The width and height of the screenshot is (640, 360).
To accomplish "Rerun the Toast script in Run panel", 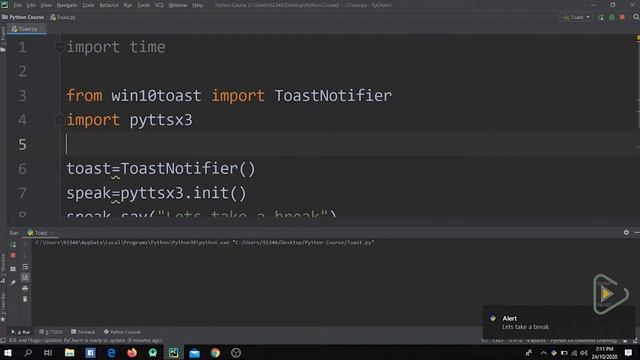I will tap(13, 244).
